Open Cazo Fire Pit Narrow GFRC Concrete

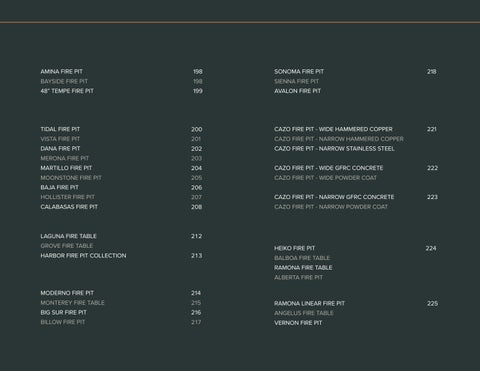334,197
